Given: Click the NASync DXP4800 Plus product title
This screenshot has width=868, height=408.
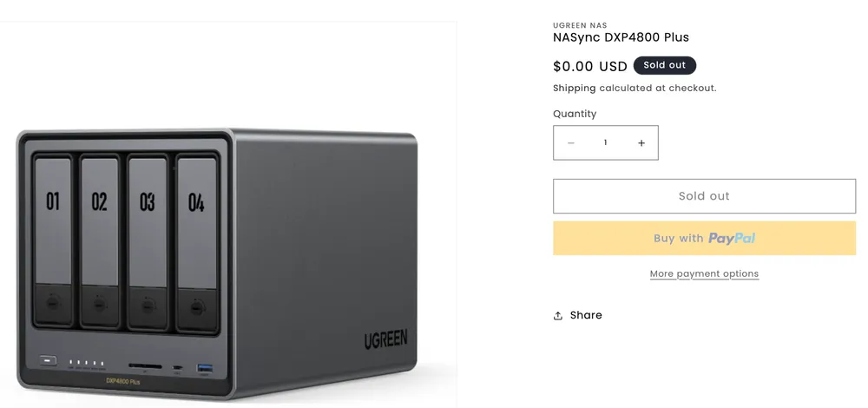Looking at the screenshot, I should coord(621,37).
